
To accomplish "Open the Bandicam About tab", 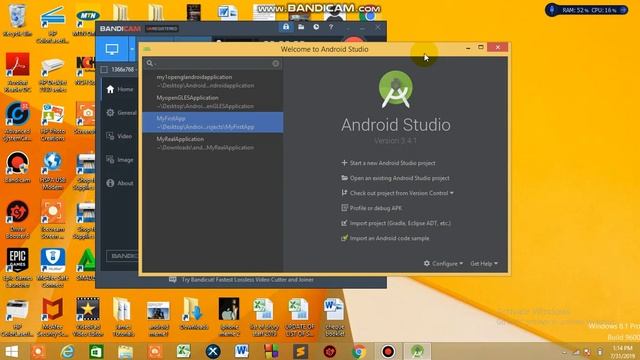I will (120, 183).
